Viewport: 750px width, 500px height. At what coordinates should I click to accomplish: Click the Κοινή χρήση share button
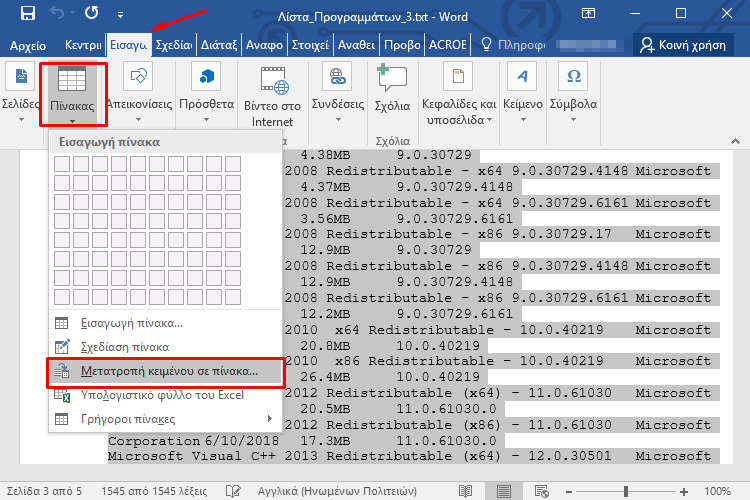(x=683, y=45)
